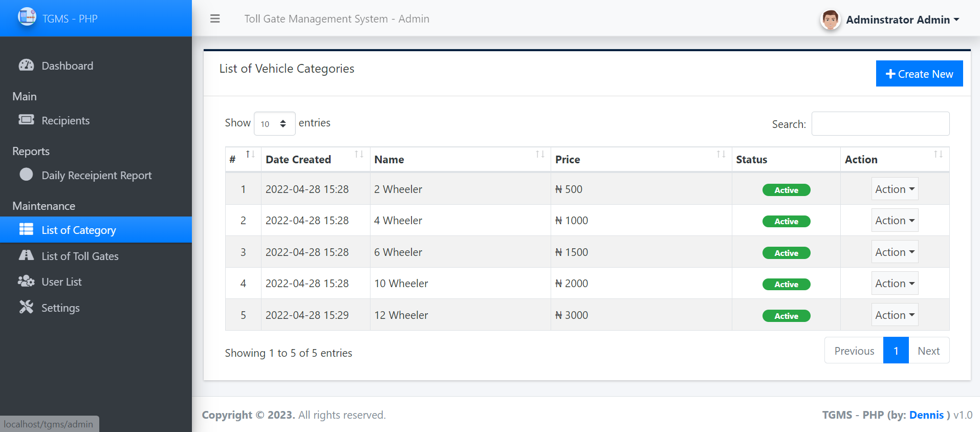Click the Dashboard speedometer icon
This screenshot has width=980, height=432.
(x=26, y=66)
